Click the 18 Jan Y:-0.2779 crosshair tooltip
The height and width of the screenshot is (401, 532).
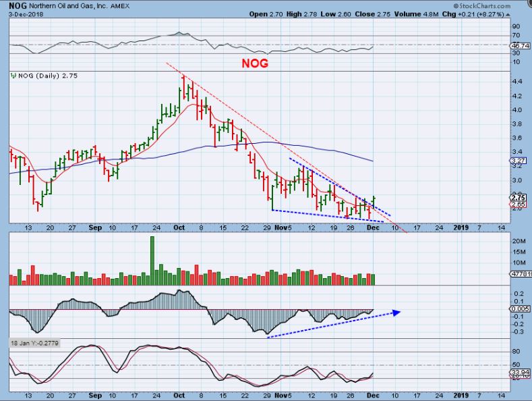(x=34, y=343)
